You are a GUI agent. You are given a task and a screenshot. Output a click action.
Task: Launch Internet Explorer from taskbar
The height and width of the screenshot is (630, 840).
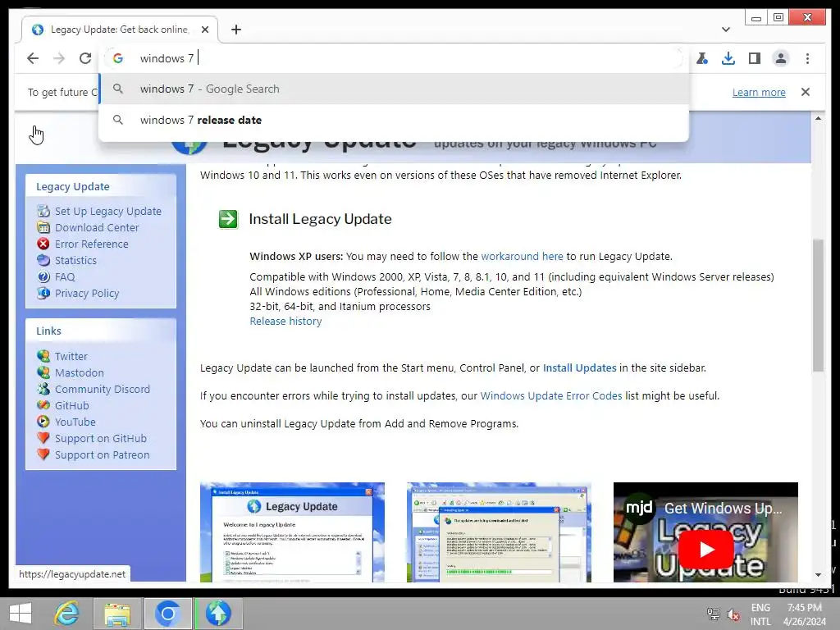pos(66,614)
